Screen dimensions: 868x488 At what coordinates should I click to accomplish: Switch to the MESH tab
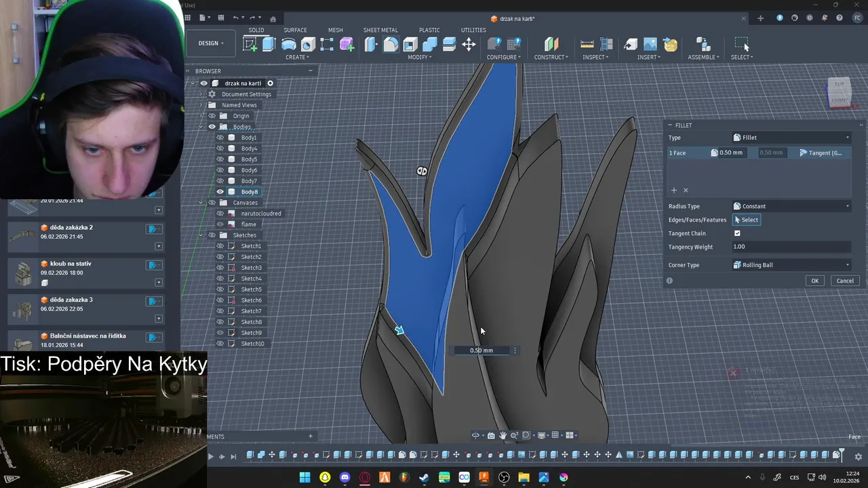[x=335, y=30]
